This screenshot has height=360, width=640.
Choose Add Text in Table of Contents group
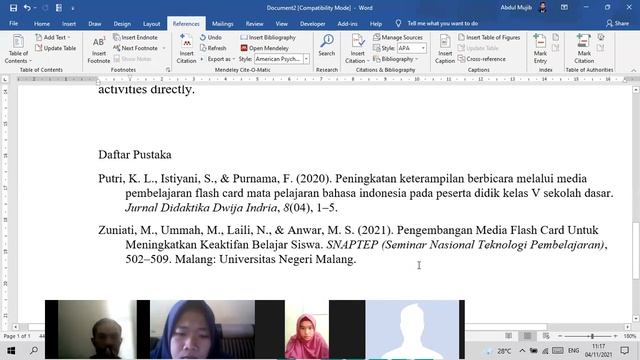tap(53, 37)
